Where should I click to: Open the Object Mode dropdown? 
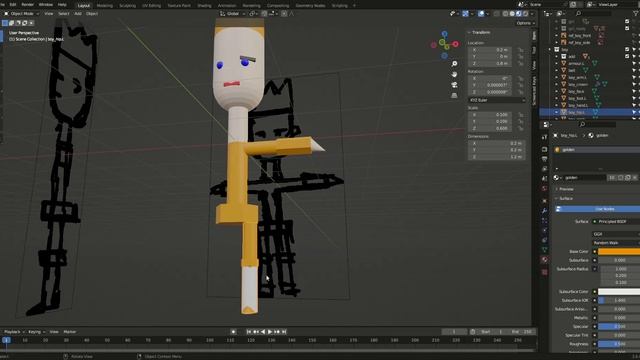pyautogui.click(x=21, y=13)
